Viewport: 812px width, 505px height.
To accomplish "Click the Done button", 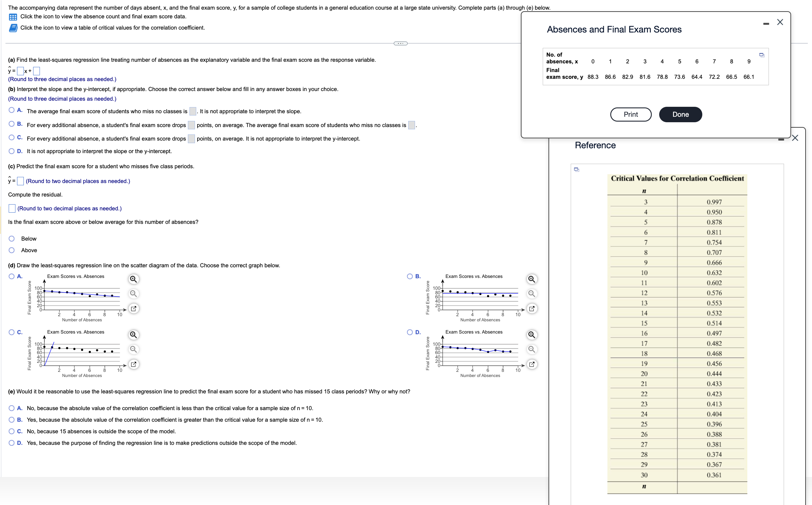I will tap(680, 114).
